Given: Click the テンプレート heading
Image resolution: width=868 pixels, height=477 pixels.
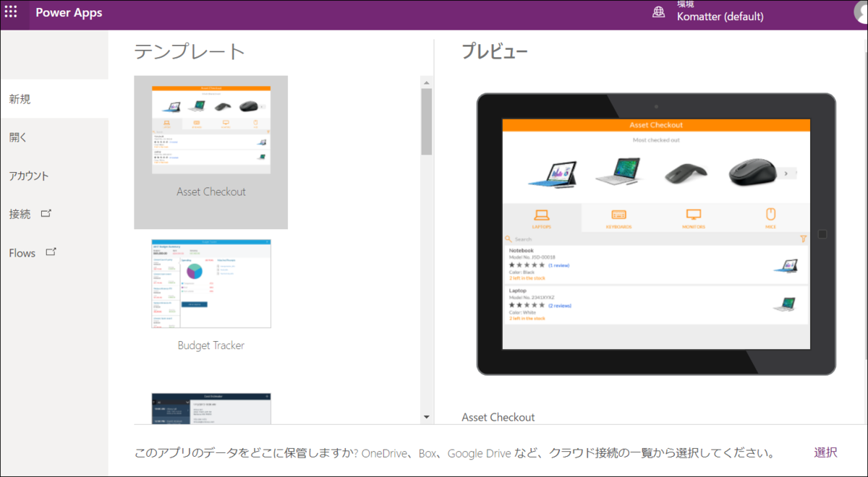Looking at the screenshot, I should pos(190,51).
